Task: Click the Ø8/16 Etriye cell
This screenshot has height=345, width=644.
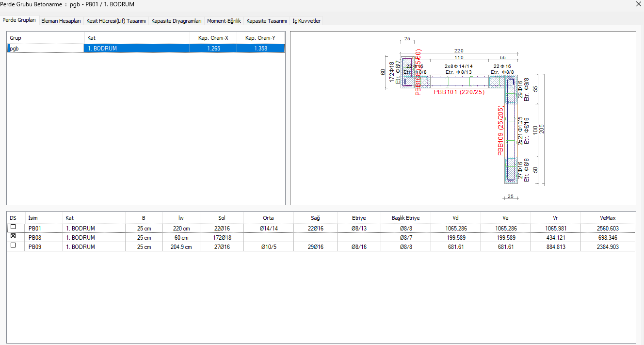Action: click(359, 247)
